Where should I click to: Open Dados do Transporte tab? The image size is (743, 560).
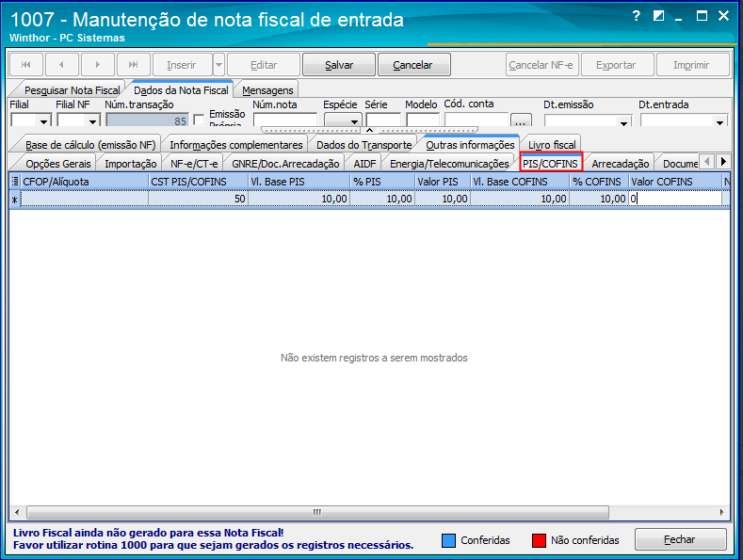point(363,145)
